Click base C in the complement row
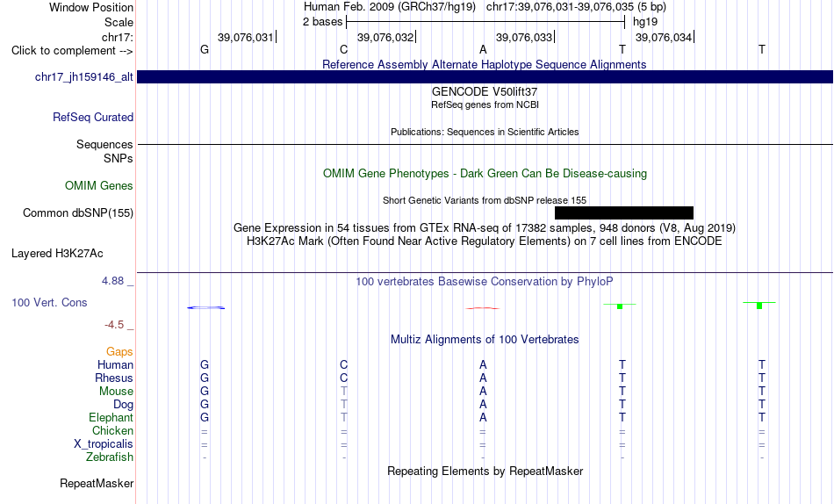This screenshot has height=504, width=834. (343, 49)
